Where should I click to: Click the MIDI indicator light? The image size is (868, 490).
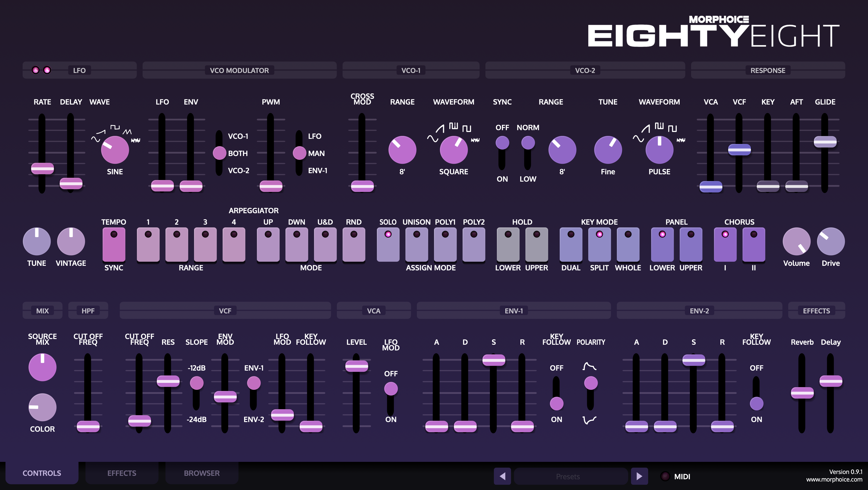[x=665, y=476]
